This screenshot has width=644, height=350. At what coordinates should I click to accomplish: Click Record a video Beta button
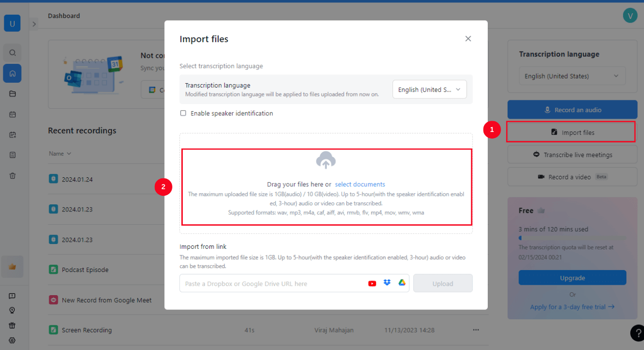pos(572,177)
